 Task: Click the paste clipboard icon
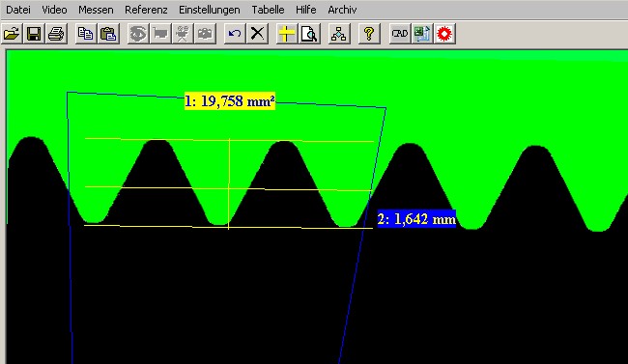coord(108,34)
